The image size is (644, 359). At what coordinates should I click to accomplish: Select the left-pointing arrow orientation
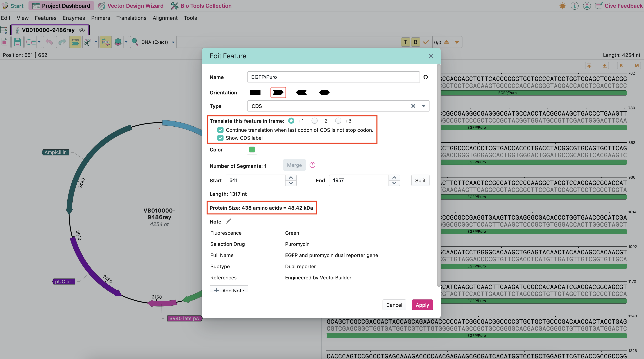pos(301,92)
